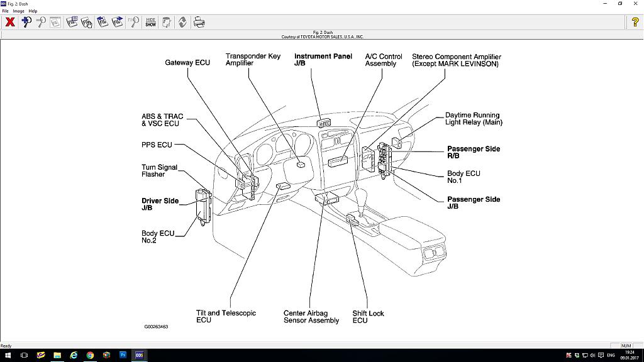
Task: Open the Image menu
Action: [18, 11]
